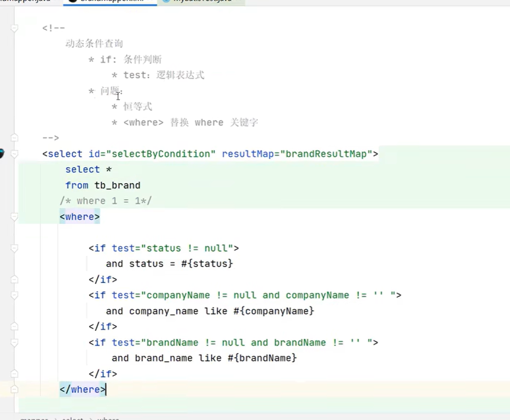Select the 'select' breadcrumb in the bottom bar

point(73,418)
